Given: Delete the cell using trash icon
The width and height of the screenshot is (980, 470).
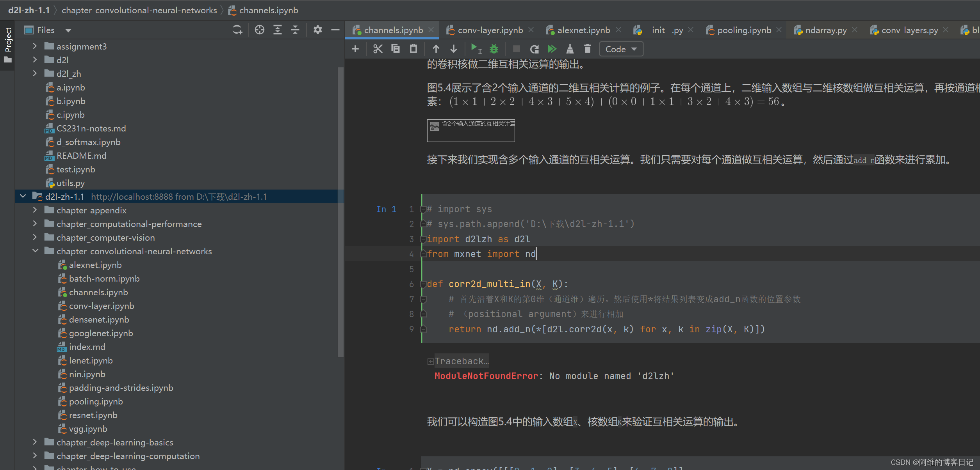Looking at the screenshot, I should pyautogui.click(x=587, y=49).
